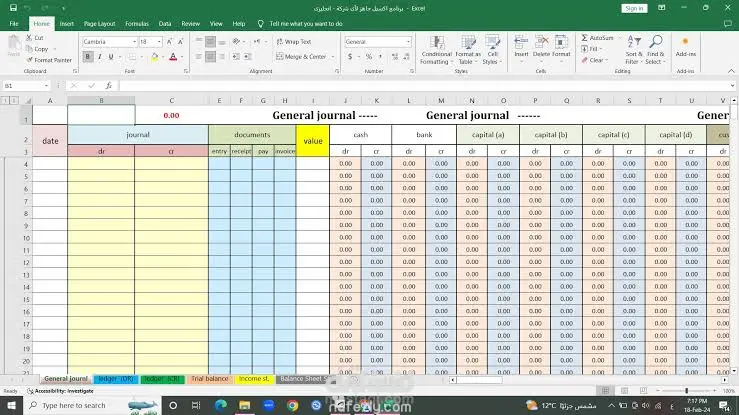739x415 pixels.
Task: Click the Percent Style icon
Action: pyautogui.click(x=369, y=57)
